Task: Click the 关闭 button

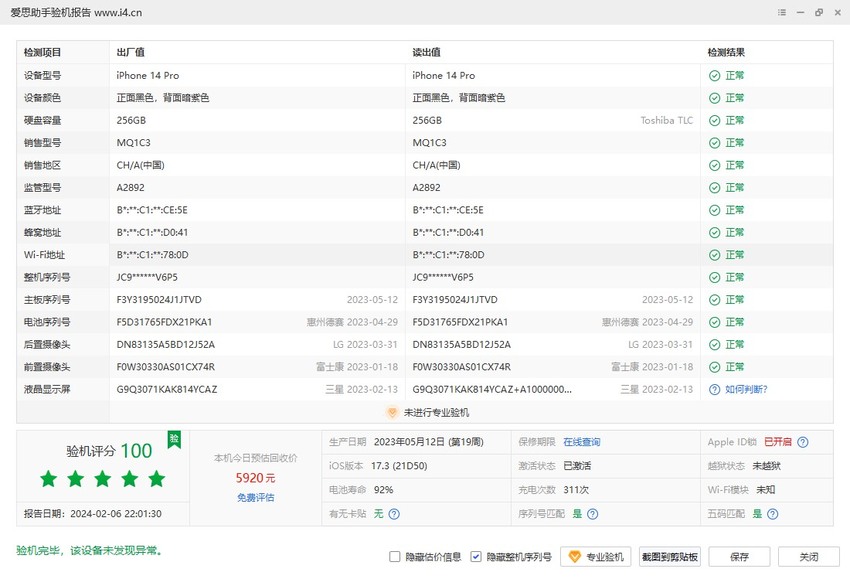Action: (x=809, y=557)
